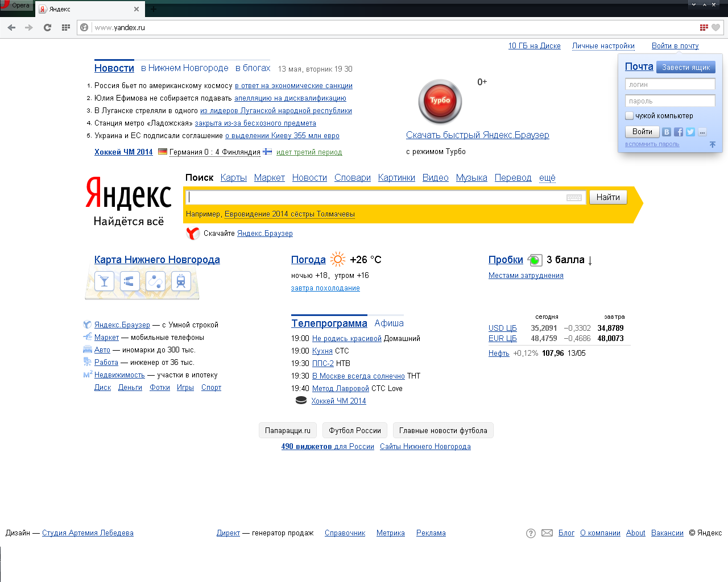Check the чужой компьютер checkbox
Screen dimensions: 728x582
click(x=629, y=115)
